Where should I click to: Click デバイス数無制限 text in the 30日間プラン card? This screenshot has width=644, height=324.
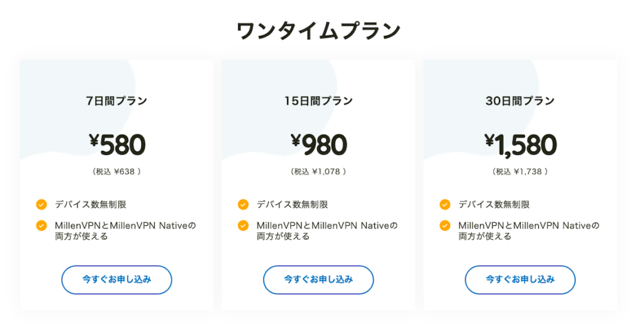tap(494, 204)
